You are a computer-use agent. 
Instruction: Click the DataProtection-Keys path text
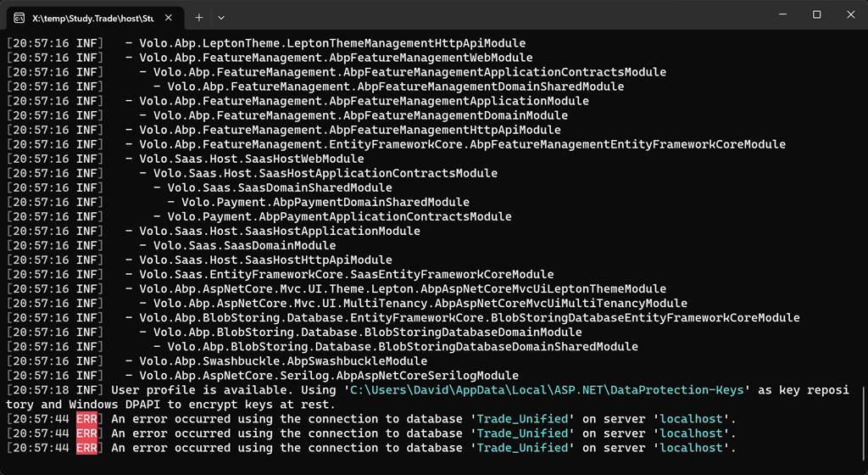(547, 389)
